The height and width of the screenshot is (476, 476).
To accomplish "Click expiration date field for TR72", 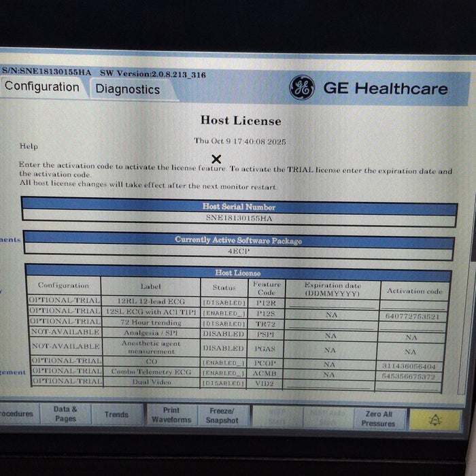I will [331, 325].
